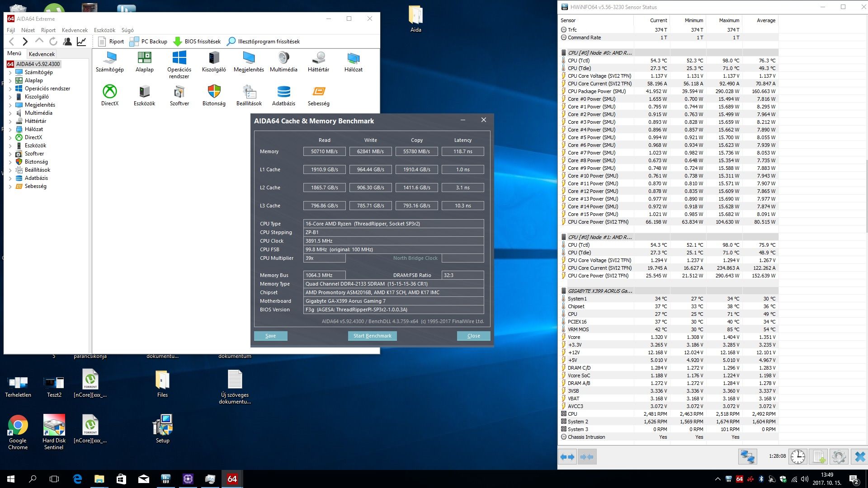
Task: Click the graph chart toolbar icon in AIDA64
Action: click(x=81, y=42)
